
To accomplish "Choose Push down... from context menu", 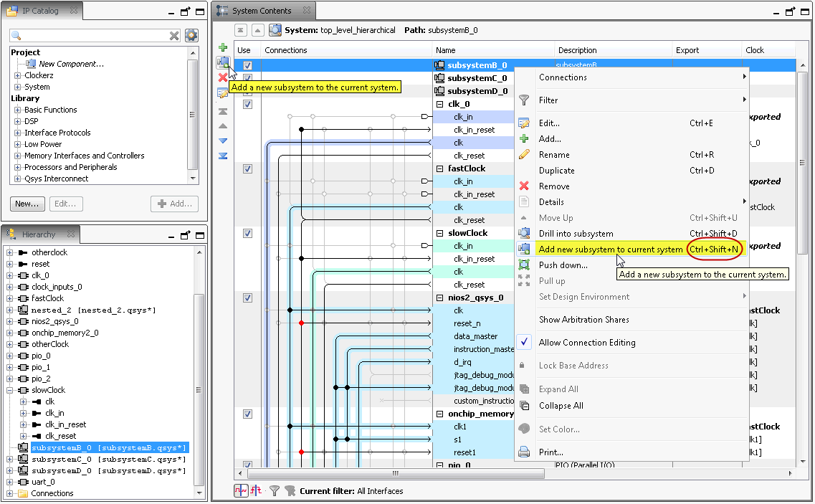I will (563, 265).
